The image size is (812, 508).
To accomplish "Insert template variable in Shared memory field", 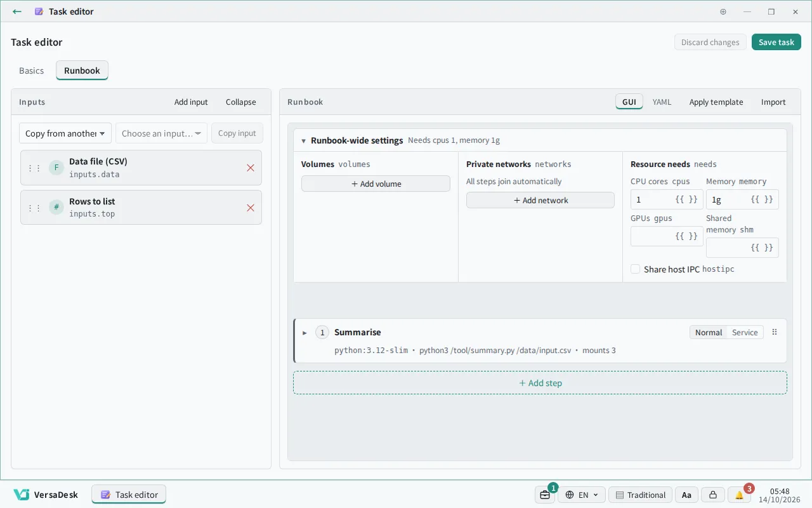I will (762, 248).
